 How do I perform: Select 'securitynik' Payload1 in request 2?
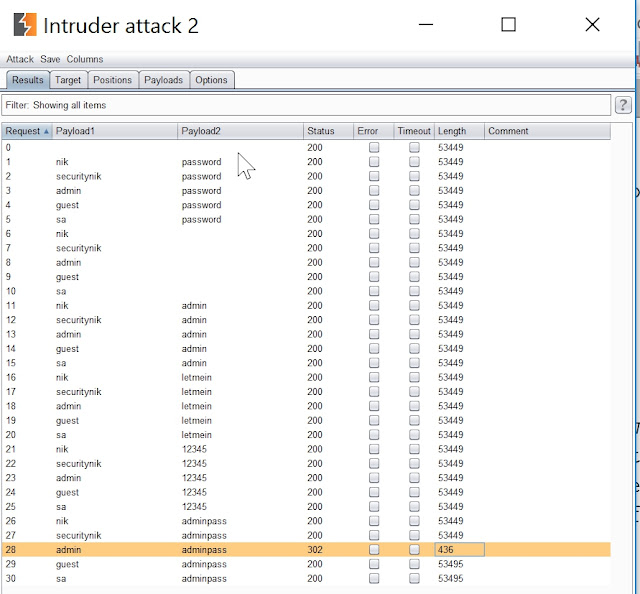pos(78,176)
